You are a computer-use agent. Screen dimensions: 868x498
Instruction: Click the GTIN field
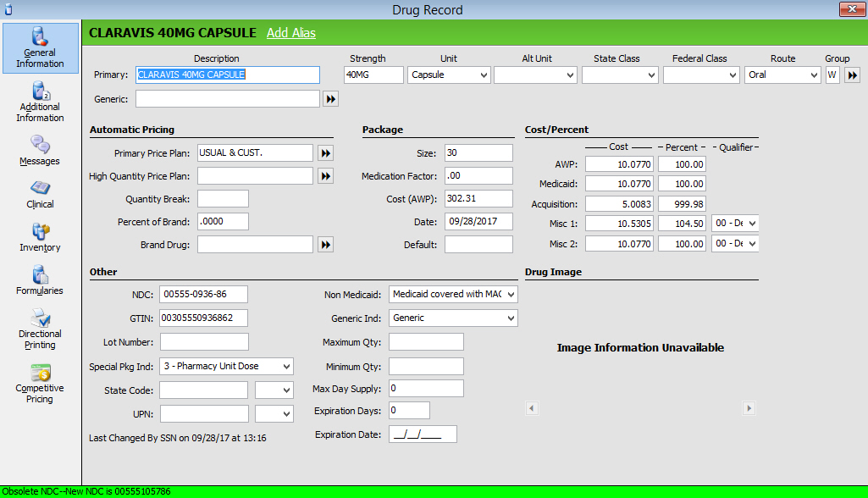[x=203, y=318]
